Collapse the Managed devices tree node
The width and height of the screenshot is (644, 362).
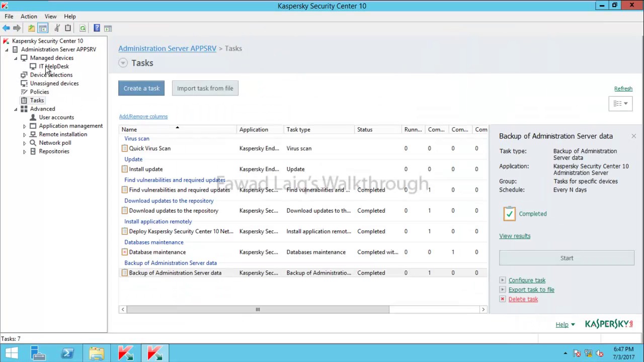[x=16, y=58]
